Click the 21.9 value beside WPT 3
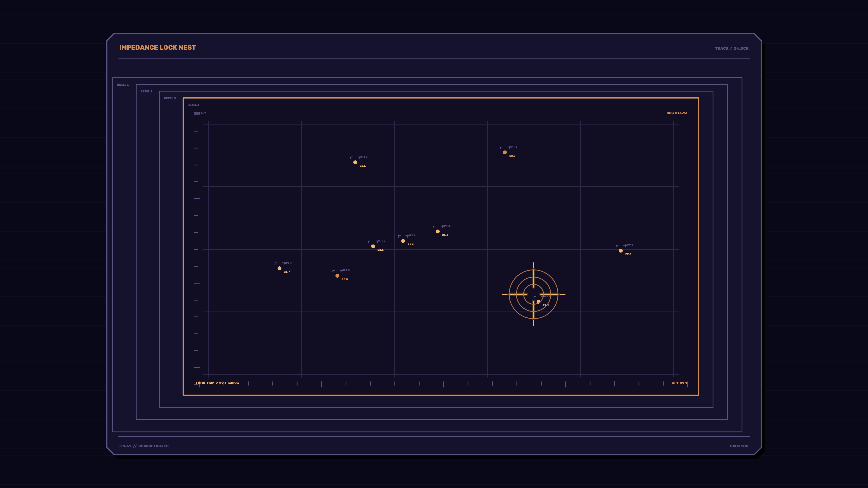 [x=410, y=245]
